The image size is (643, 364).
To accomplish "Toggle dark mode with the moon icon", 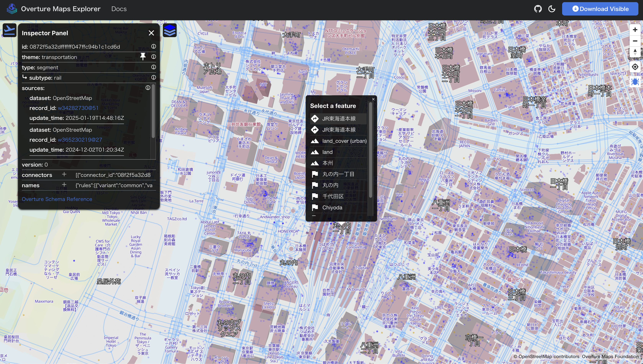I will (x=552, y=9).
